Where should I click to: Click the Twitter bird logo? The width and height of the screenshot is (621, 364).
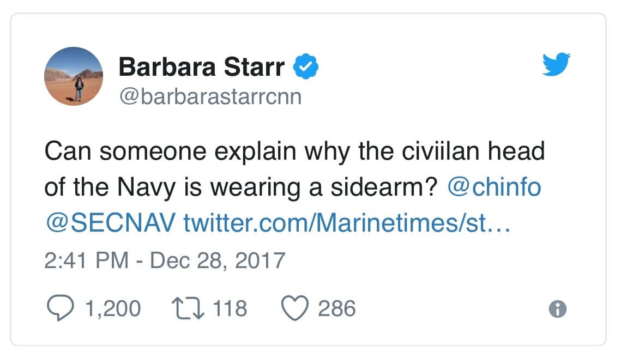[557, 64]
